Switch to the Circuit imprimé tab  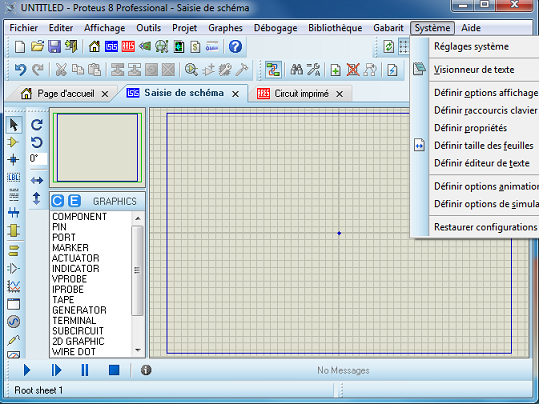pyautogui.click(x=301, y=94)
